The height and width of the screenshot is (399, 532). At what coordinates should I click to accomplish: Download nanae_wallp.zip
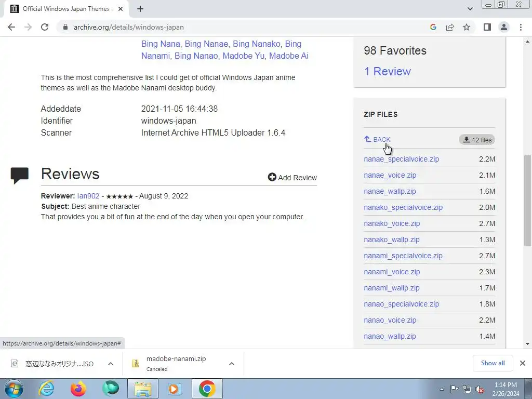coord(390,191)
